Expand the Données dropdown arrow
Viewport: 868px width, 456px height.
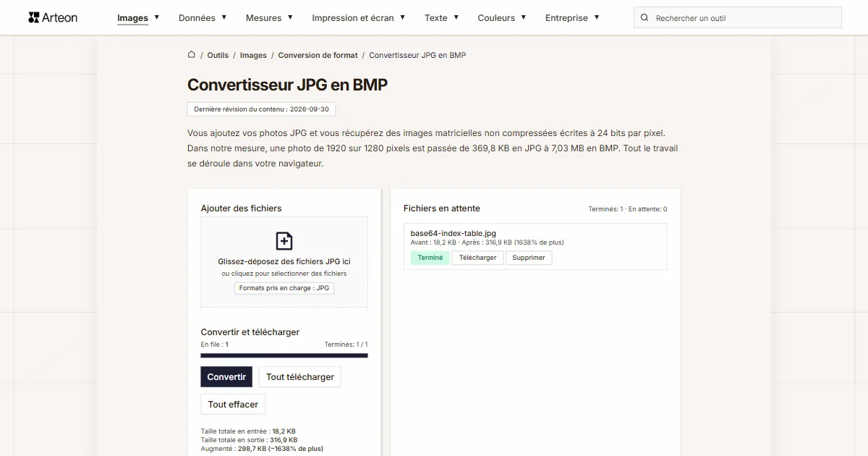click(x=224, y=17)
